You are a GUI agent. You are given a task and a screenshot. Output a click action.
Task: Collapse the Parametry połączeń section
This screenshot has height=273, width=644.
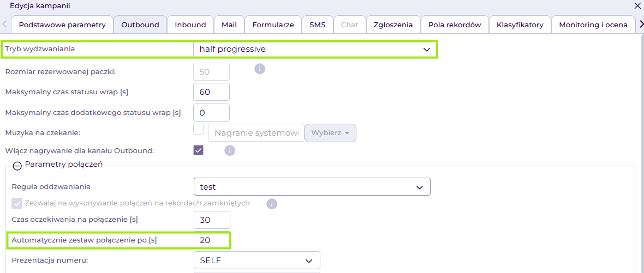pyautogui.click(x=17, y=166)
